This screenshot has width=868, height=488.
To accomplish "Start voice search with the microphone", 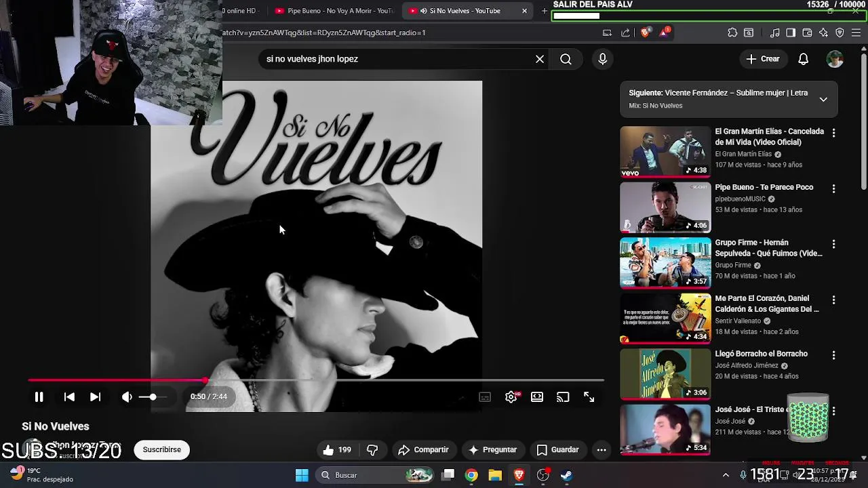I will coord(602,59).
